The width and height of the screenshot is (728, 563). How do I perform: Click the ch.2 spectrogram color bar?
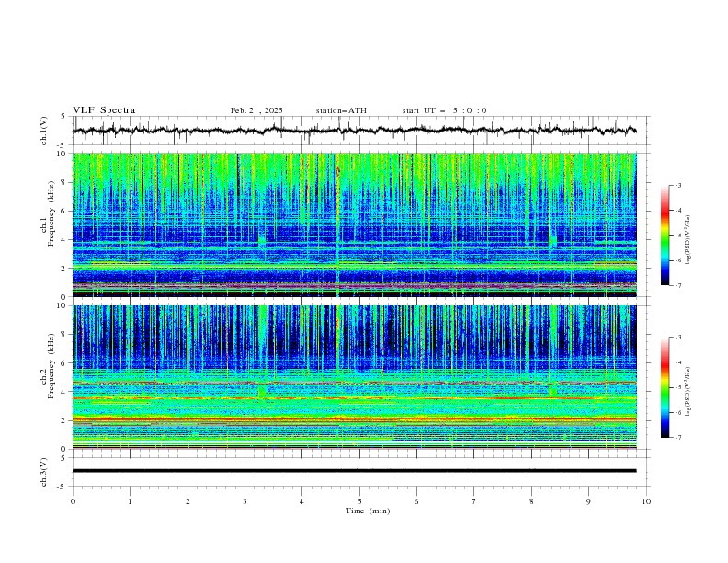point(665,387)
